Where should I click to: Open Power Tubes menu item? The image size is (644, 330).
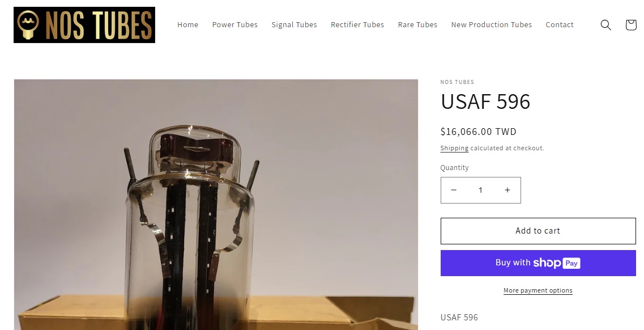(235, 24)
